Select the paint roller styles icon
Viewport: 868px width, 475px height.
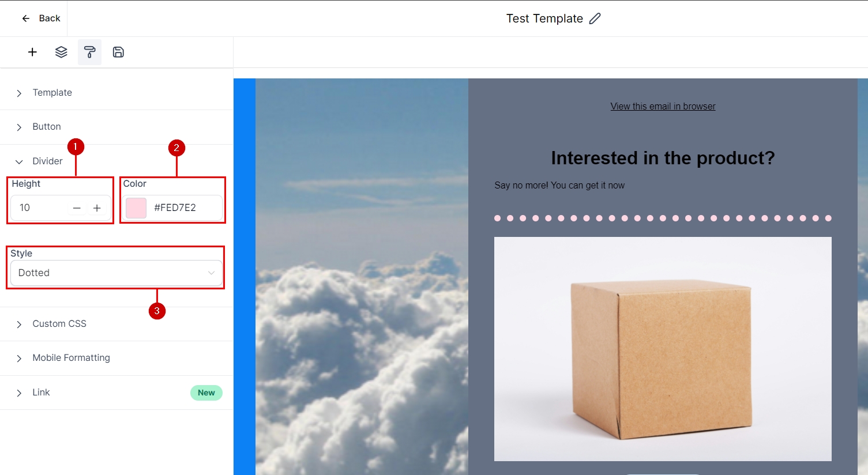[89, 52]
